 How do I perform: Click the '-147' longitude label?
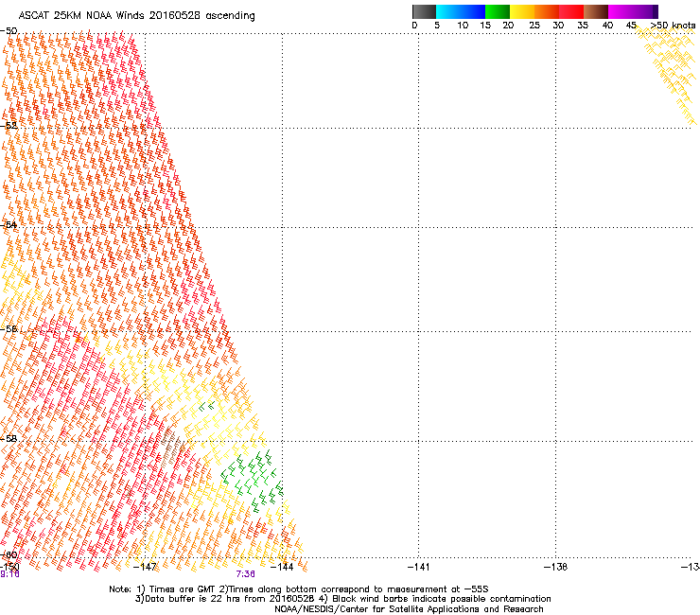coord(145,567)
